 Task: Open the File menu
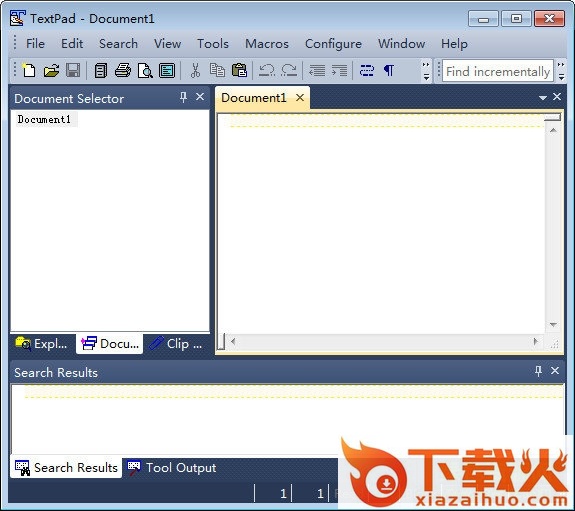coord(35,44)
